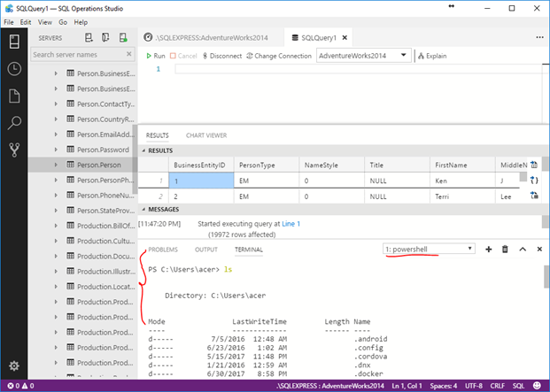Image resolution: width=550 pixels, height=392 pixels.
Task: Open the Edit menu
Action: click(x=26, y=22)
